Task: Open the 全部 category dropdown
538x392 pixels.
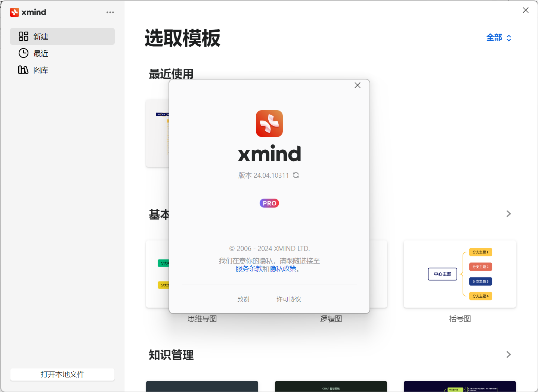Action: click(498, 38)
